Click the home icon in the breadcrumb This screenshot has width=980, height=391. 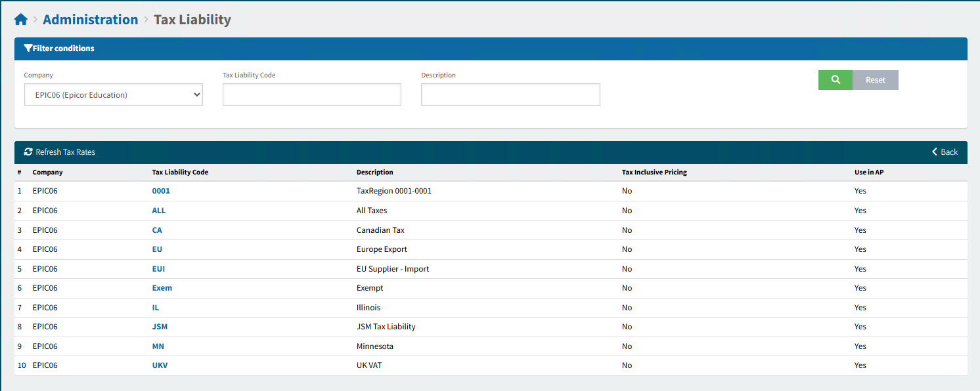(x=20, y=18)
